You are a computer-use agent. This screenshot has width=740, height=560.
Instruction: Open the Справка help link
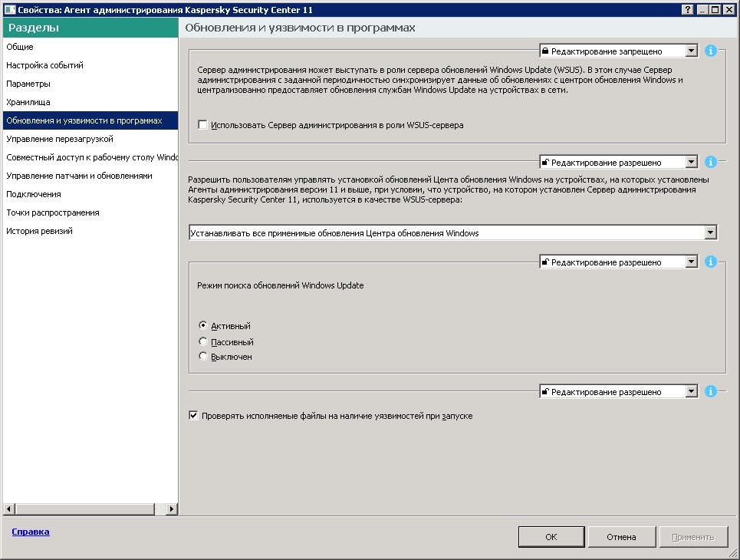click(31, 532)
